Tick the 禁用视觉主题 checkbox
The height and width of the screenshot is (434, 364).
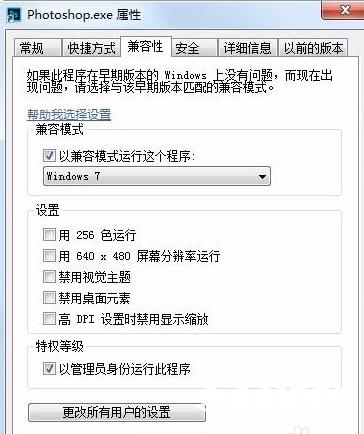49,277
